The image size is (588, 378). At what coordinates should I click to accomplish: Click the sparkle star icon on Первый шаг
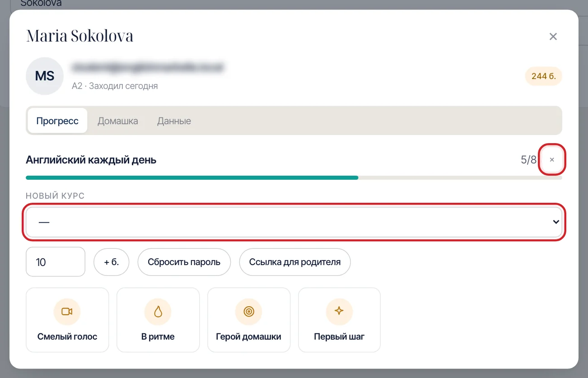coord(339,311)
